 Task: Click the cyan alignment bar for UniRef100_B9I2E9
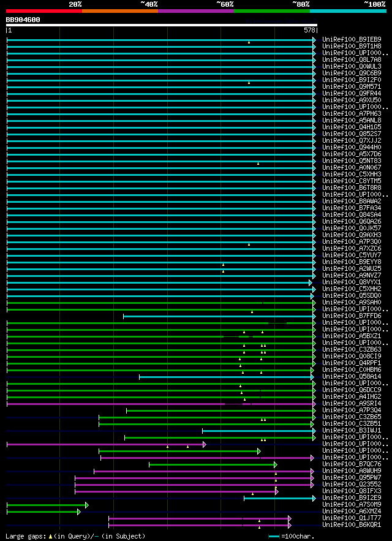point(279,498)
